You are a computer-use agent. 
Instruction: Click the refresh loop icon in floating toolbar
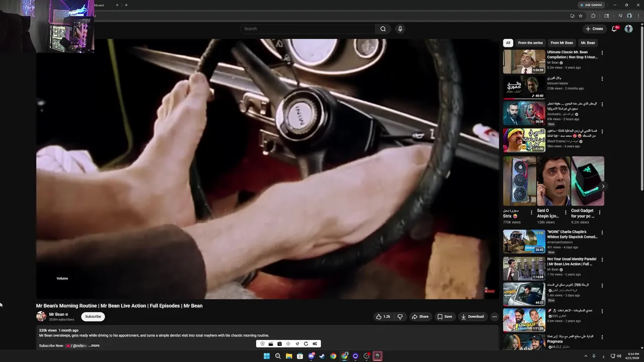pos(306,344)
